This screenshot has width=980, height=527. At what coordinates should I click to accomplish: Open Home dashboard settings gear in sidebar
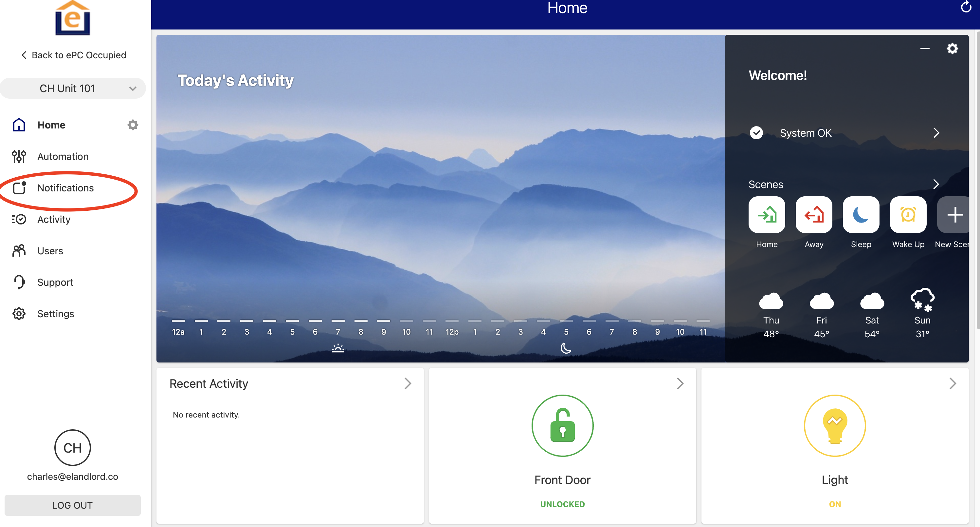coord(132,125)
